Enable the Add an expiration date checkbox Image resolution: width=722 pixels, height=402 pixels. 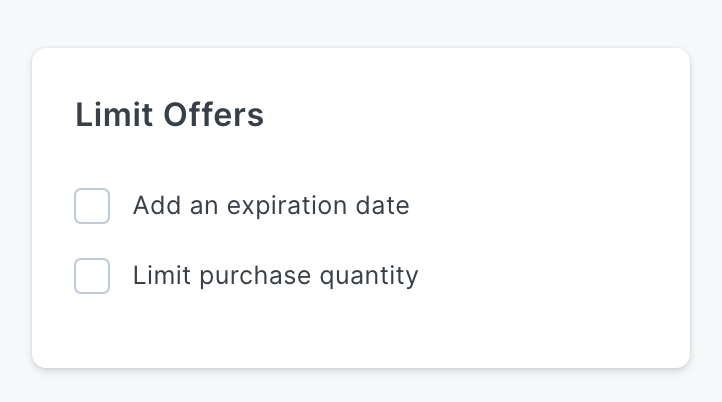click(x=92, y=206)
